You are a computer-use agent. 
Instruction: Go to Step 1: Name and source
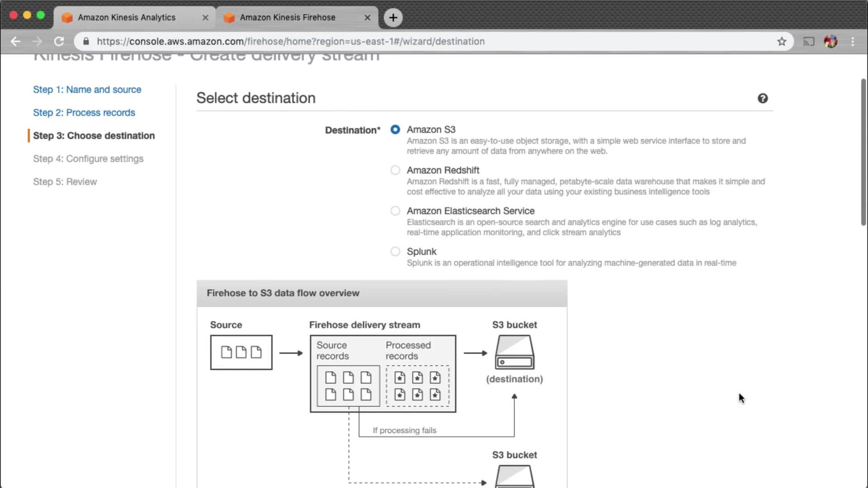(87, 89)
